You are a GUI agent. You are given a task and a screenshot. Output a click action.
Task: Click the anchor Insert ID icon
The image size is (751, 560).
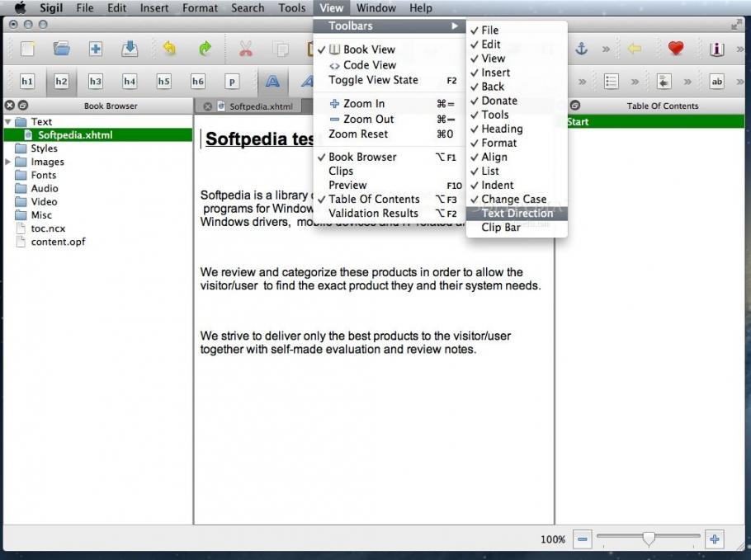[x=582, y=49]
